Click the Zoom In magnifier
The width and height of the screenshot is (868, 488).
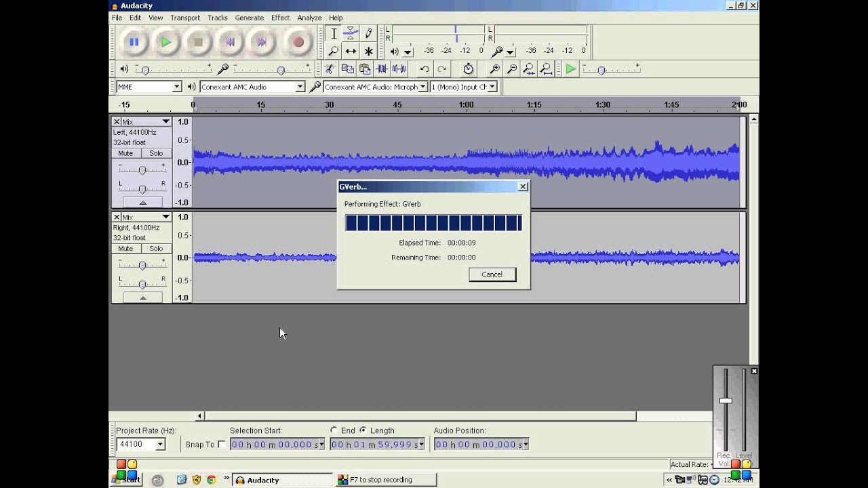pos(495,68)
